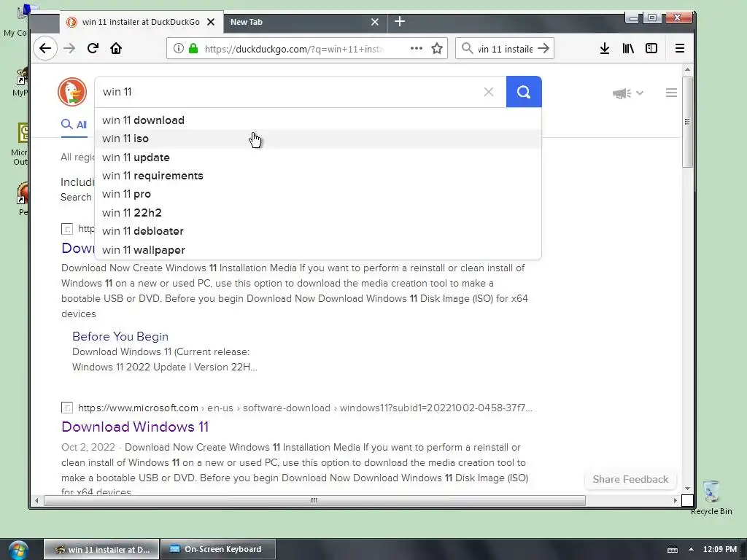Viewport: 747px width, 560px height.
Task: Close the New Tab tab
Action: 375,22
